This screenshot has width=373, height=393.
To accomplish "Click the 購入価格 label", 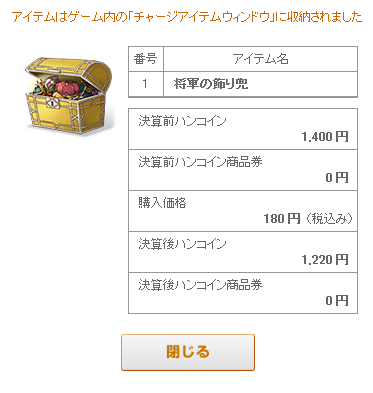I will point(162,203).
